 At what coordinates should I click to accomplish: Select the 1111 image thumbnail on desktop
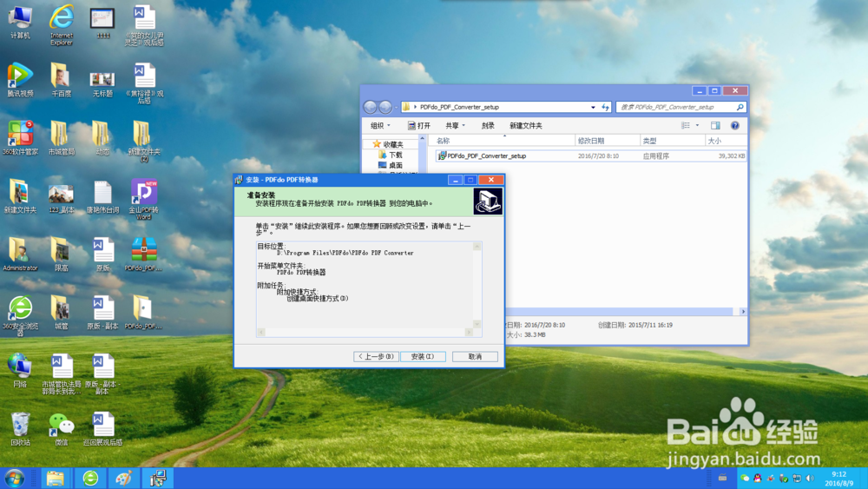[102, 23]
